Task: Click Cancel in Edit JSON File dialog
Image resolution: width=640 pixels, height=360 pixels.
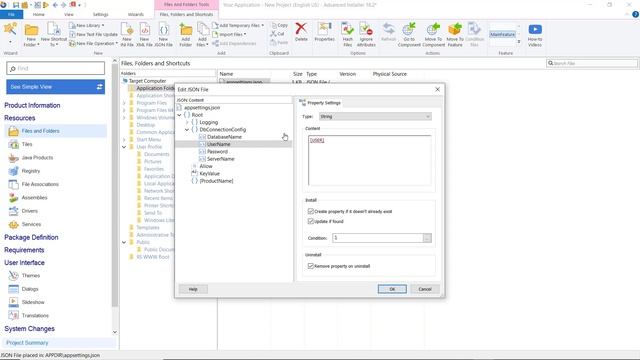Action: coord(425,289)
